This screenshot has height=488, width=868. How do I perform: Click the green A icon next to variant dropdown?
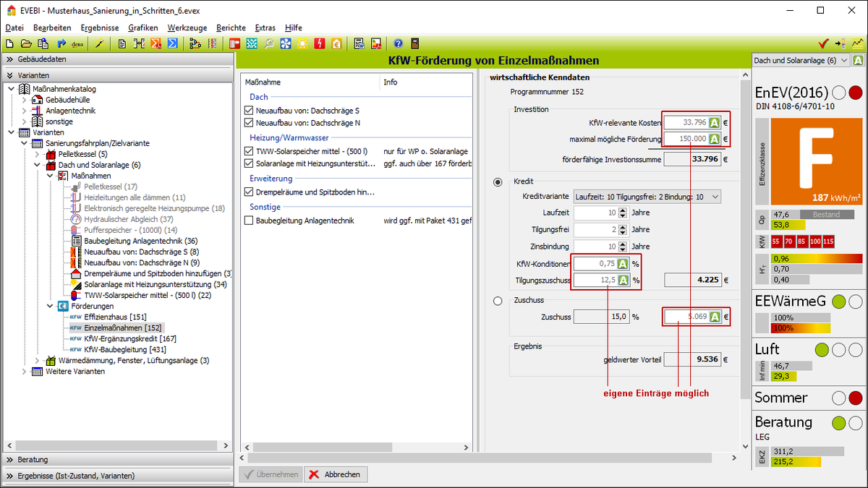(859, 61)
